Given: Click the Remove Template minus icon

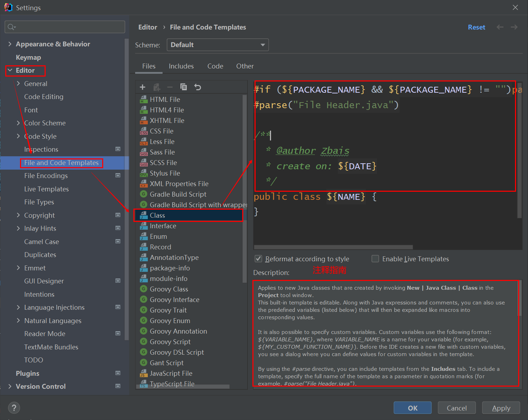Looking at the screenshot, I should tap(170, 87).
